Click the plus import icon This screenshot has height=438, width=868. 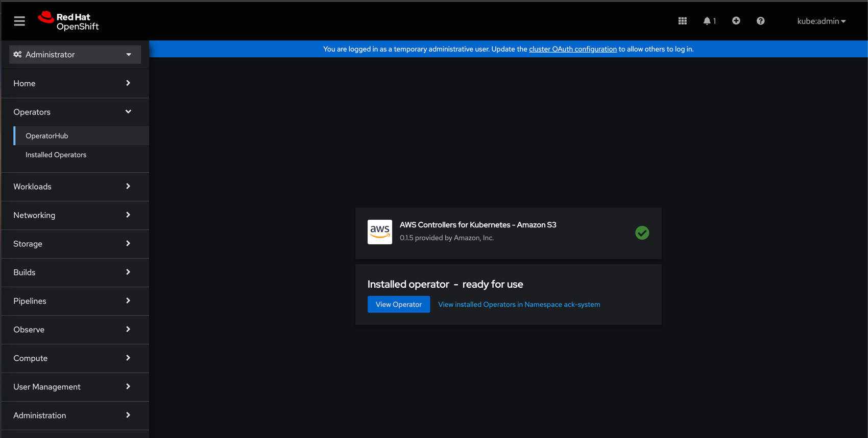[736, 21]
